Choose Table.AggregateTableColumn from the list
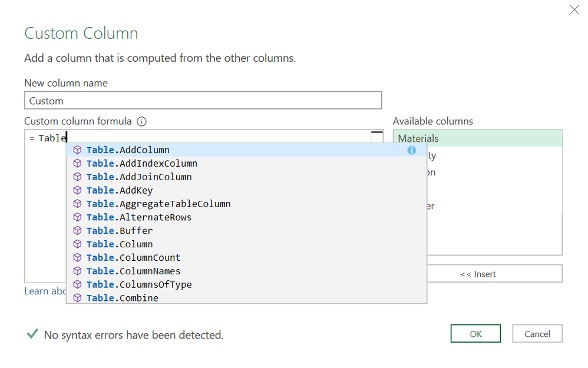The image size is (588, 368). click(x=246, y=204)
